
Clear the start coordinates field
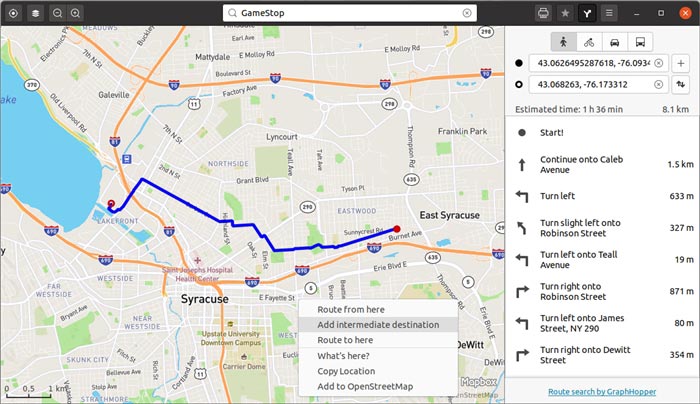pyautogui.click(x=658, y=63)
